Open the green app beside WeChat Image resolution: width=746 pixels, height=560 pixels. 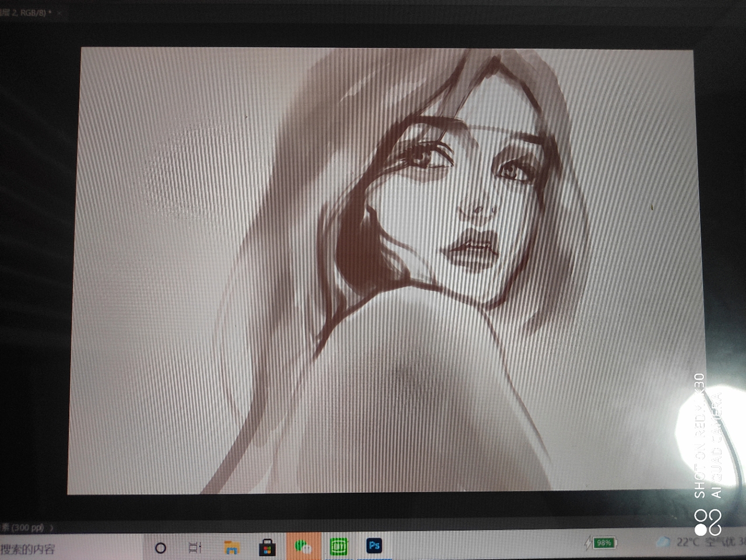click(339, 547)
